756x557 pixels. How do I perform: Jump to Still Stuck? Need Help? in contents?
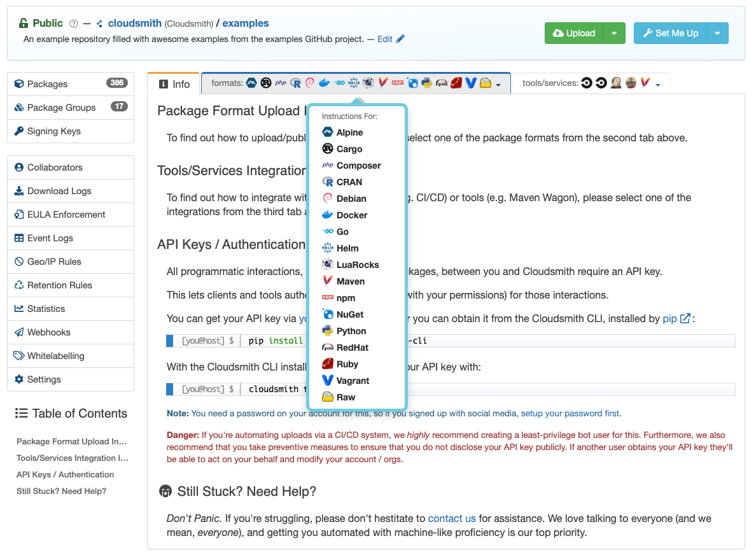(x=61, y=491)
